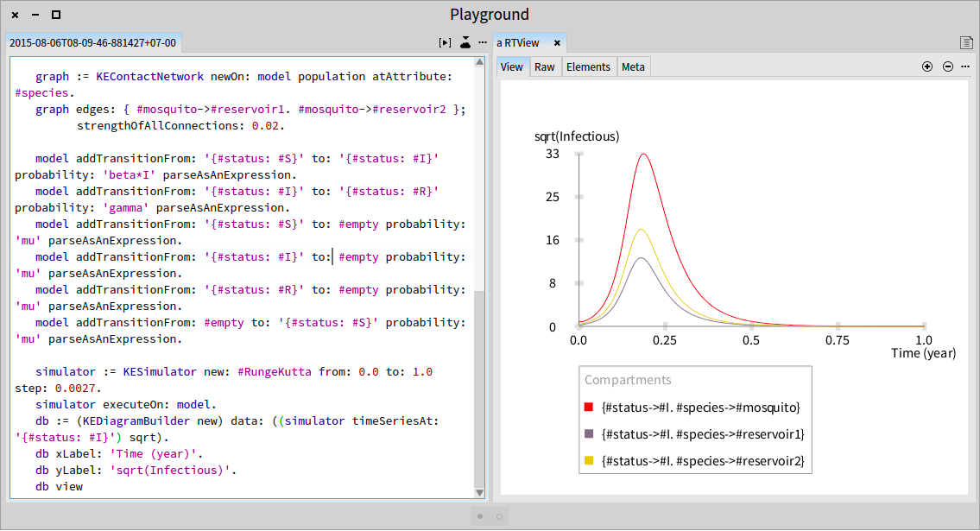Select the View tab
Viewport: 980px width, 531px height.
tap(512, 66)
